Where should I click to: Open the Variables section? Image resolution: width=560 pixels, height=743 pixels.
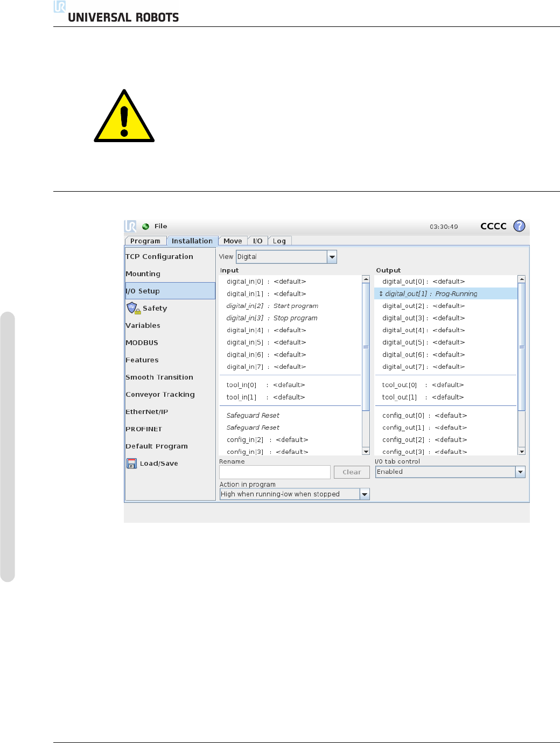click(x=170, y=326)
